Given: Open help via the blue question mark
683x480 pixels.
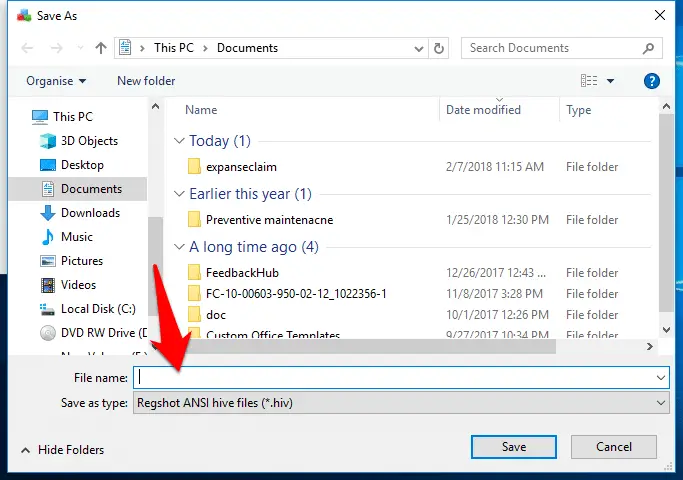Looking at the screenshot, I should (652, 81).
